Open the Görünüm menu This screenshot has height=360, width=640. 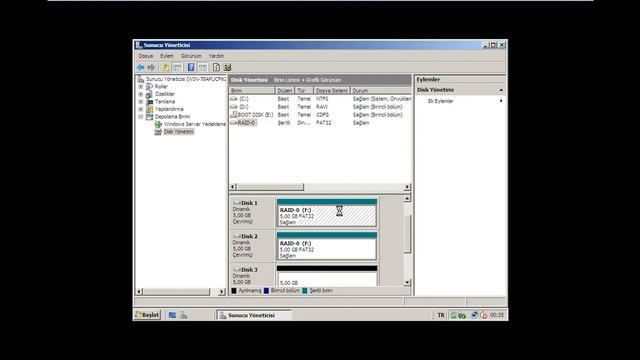point(191,56)
